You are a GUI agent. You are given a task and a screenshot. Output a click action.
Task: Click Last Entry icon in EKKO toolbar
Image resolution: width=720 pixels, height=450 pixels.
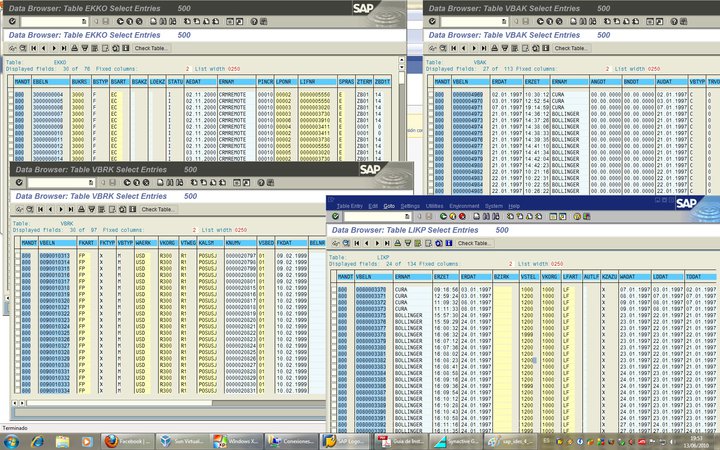(64, 48)
